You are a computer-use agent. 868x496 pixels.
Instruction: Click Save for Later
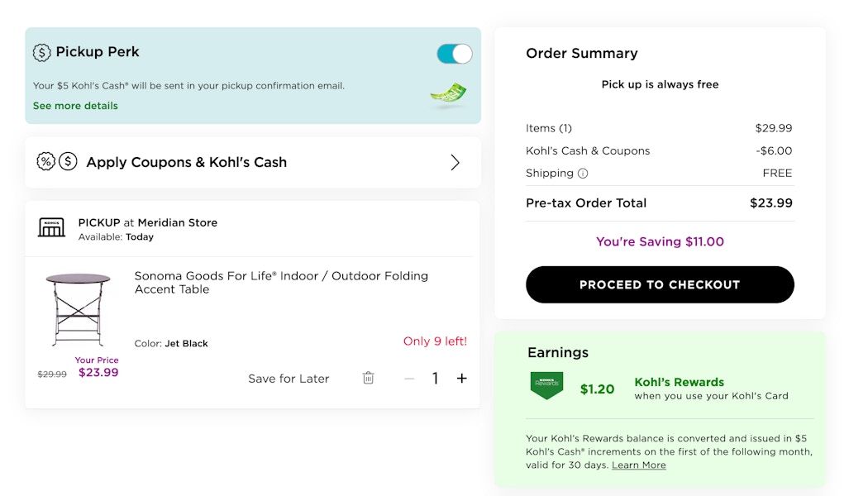coord(289,379)
